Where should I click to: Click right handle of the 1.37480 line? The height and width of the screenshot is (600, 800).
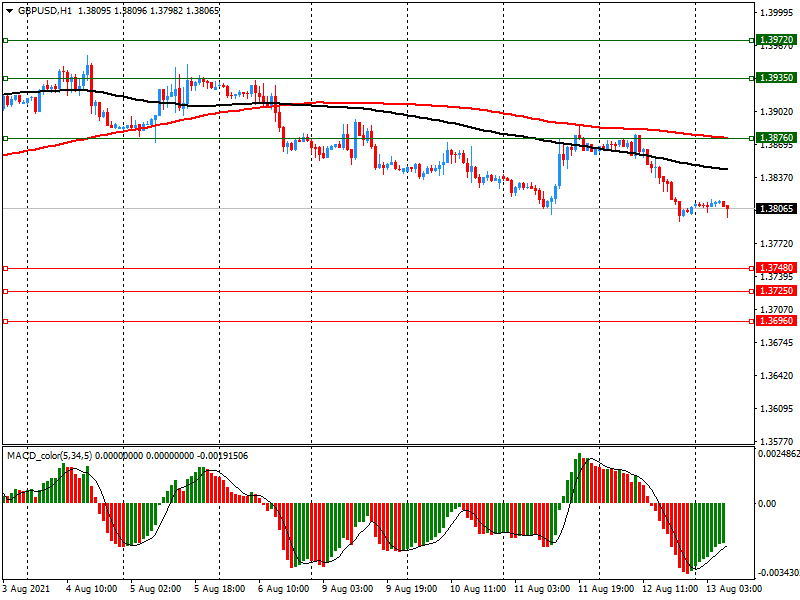752,268
